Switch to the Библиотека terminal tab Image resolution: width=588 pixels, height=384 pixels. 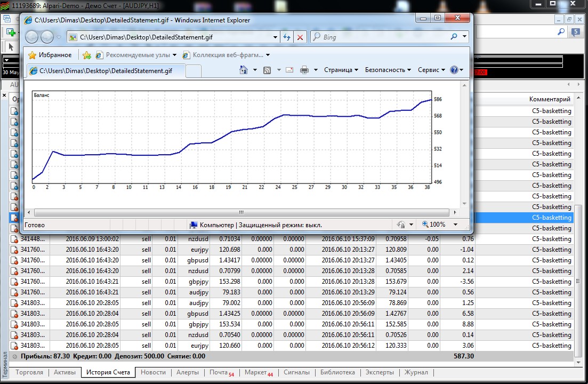[x=337, y=372]
